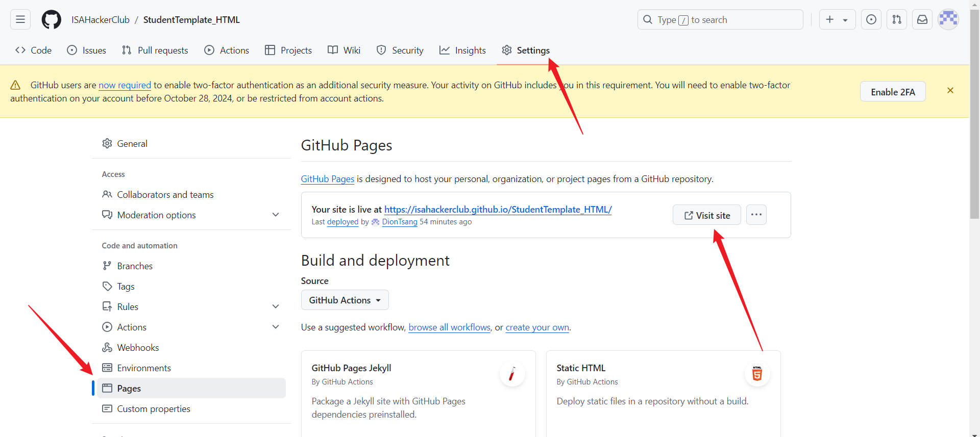The height and width of the screenshot is (437, 980).
Task: Open the hamburger navigation menu
Action: [20, 19]
